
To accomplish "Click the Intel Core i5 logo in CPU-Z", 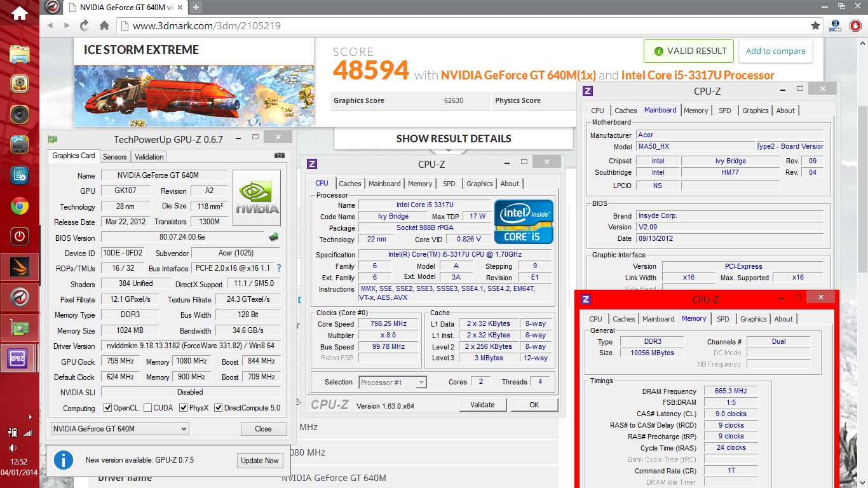I will 524,222.
